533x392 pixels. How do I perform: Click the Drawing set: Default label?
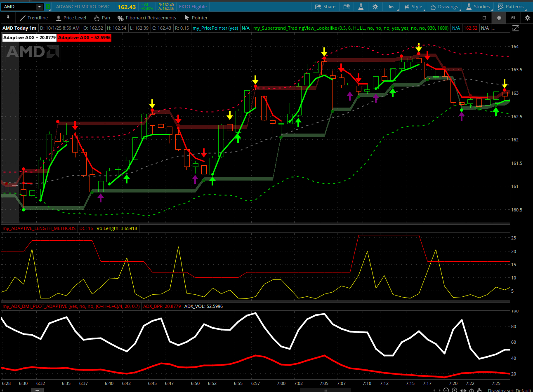509,390
